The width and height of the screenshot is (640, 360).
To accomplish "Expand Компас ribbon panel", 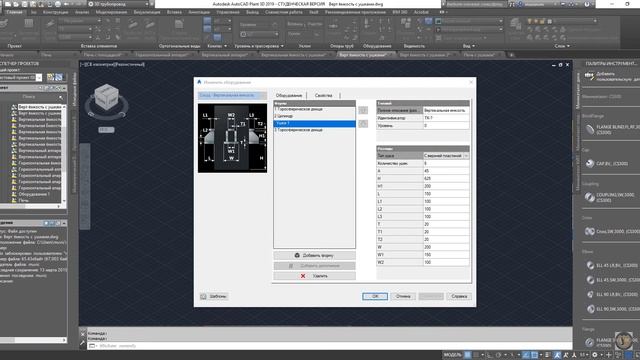I will 217,46.
